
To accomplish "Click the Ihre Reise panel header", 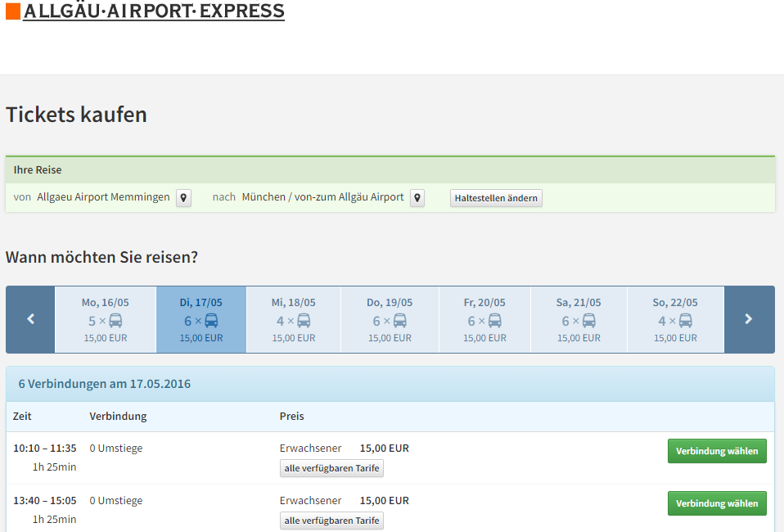I will 390,170.
